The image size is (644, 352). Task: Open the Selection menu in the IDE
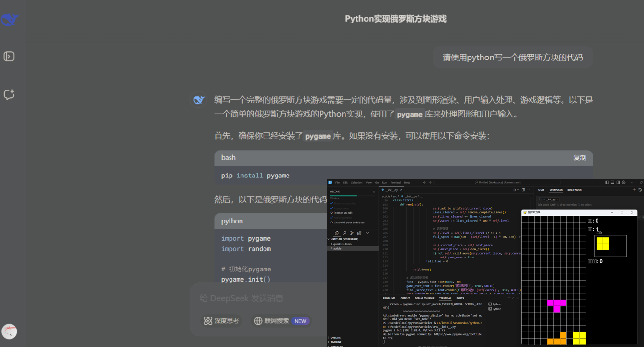click(356, 183)
